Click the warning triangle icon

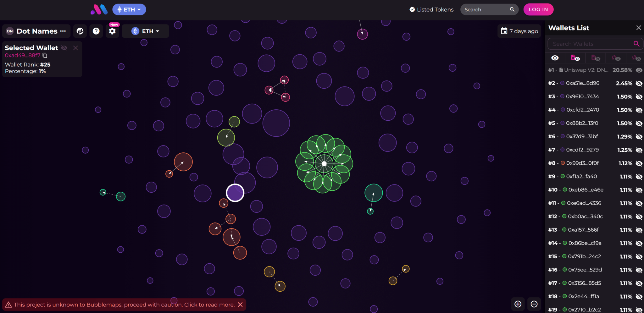click(x=8, y=305)
